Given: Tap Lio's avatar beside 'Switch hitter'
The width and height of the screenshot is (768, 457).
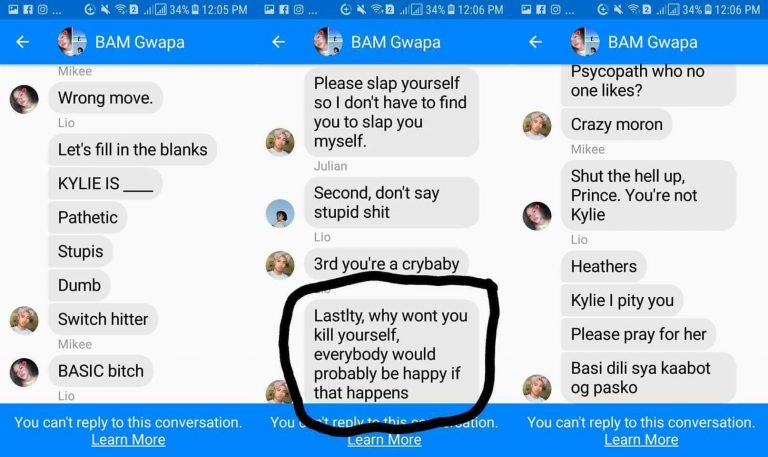Looking at the screenshot, I should tap(24, 320).
